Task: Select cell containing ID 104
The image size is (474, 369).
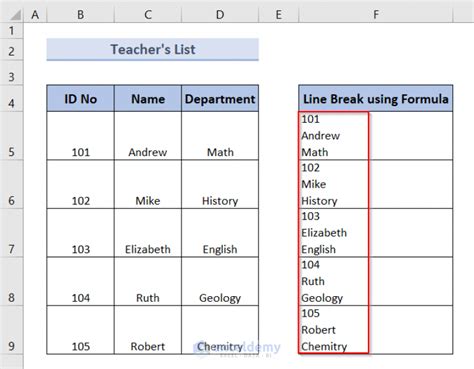Action: [80, 281]
